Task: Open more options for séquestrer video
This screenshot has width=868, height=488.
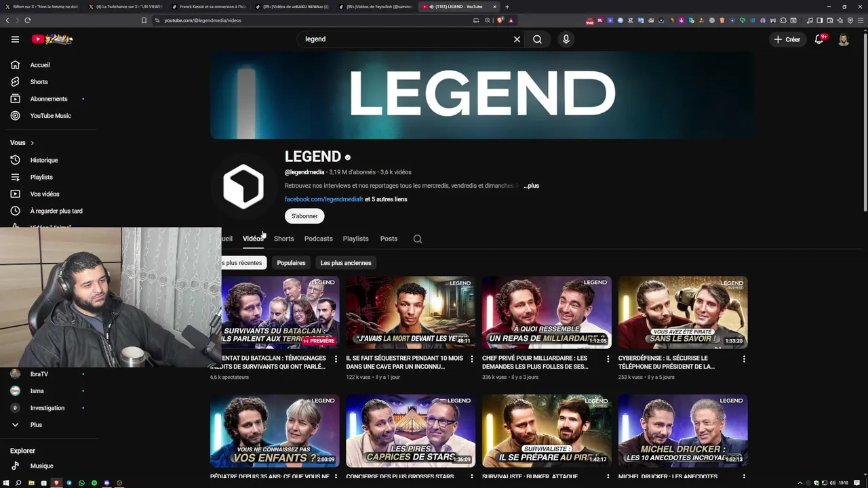Action: 472,359
